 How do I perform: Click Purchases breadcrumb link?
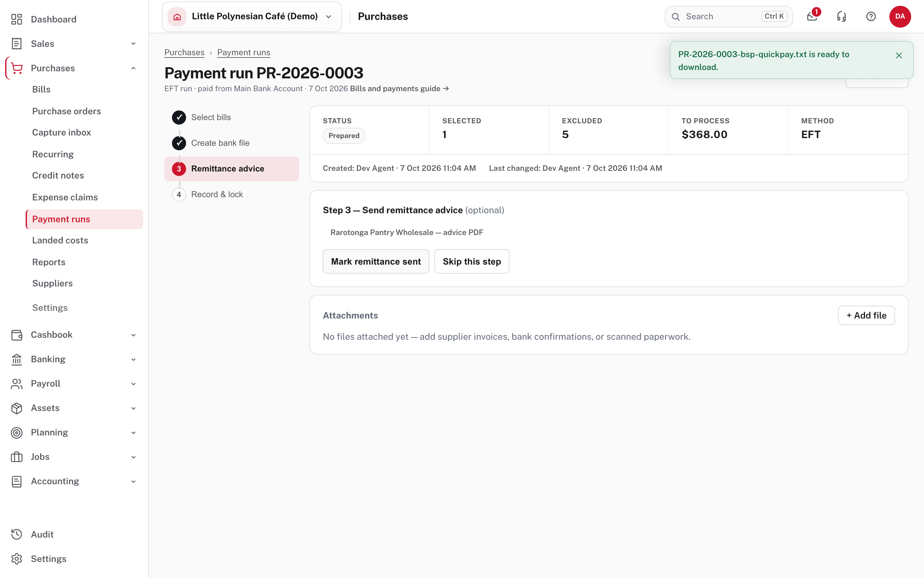tap(184, 52)
